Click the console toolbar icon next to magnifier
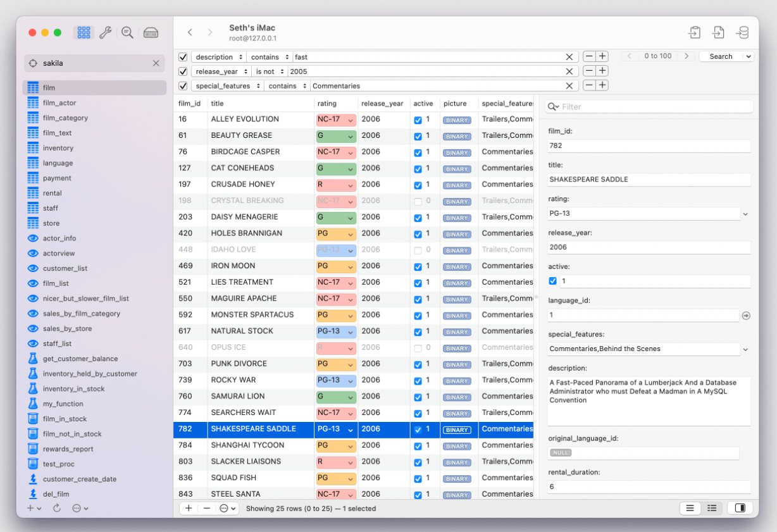This screenshot has height=532, width=777. click(x=151, y=32)
